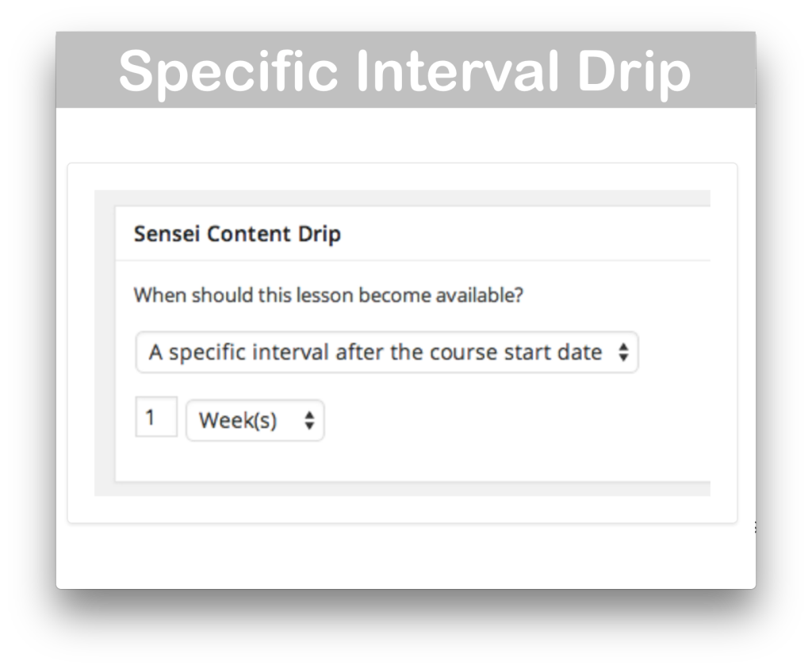
Task: Click the Sensei Content Drip heading
Action: [x=239, y=235]
